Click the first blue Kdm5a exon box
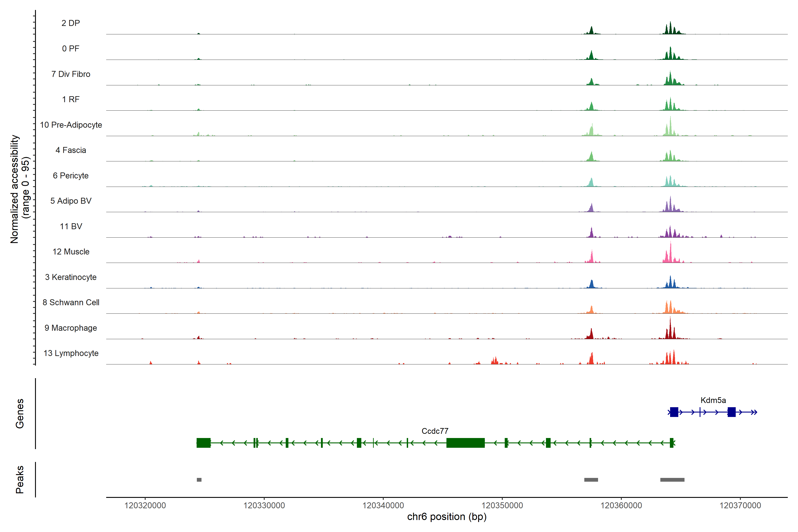Screen dimensions: 798x532 point(674,412)
